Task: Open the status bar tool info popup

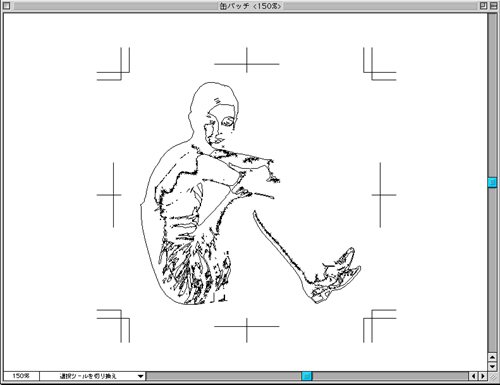Action: pos(93,376)
